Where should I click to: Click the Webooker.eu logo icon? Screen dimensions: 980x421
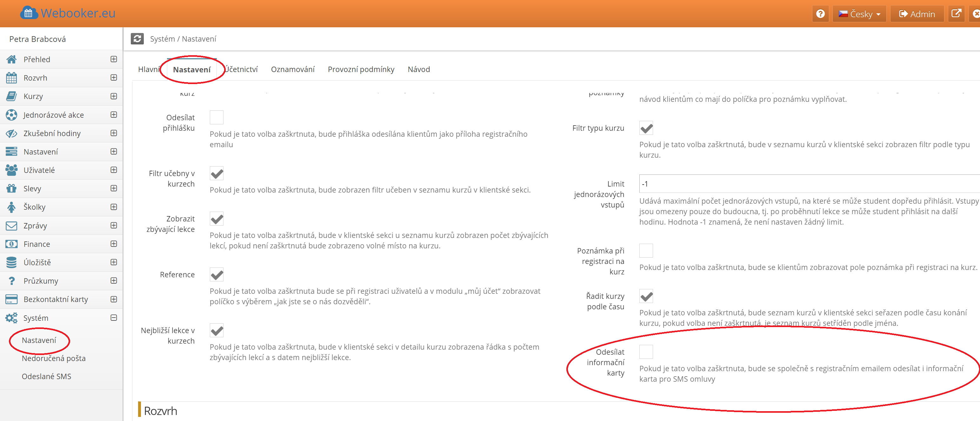(x=29, y=13)
